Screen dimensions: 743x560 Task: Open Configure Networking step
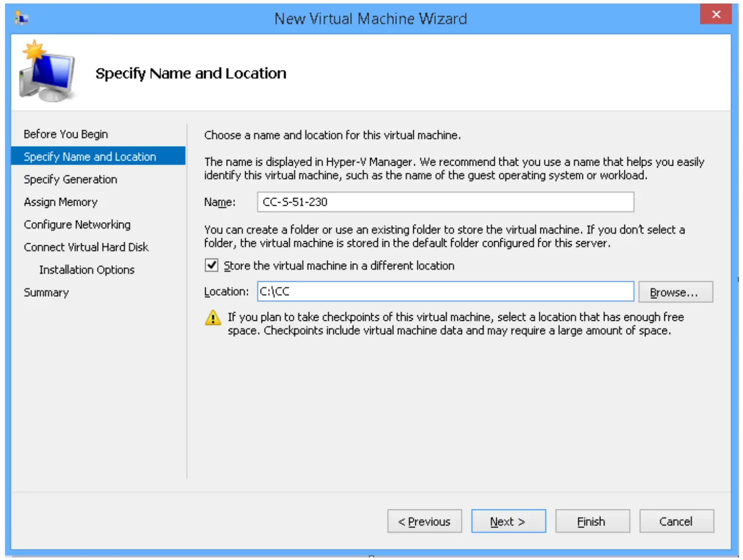point(77,224)
